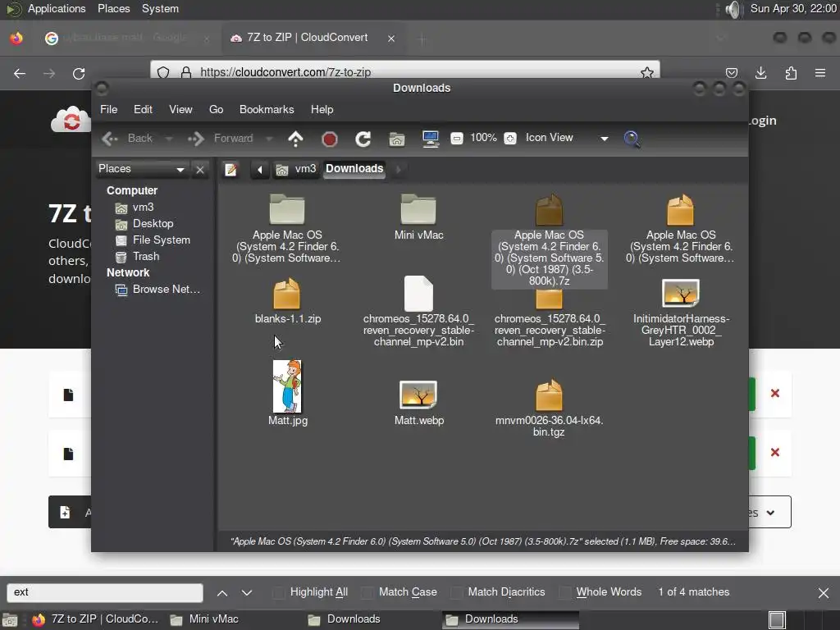
Task: Remove first CloudConvert file with red X
Action: tap(774, 394)
